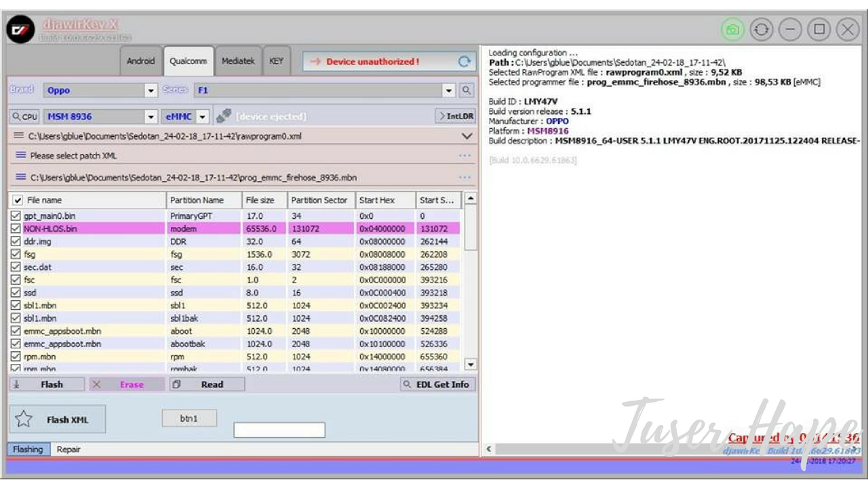
Task: Click the 'Device unauthorized !' status text
Action: pyautogui.click(x=372, y=62)
